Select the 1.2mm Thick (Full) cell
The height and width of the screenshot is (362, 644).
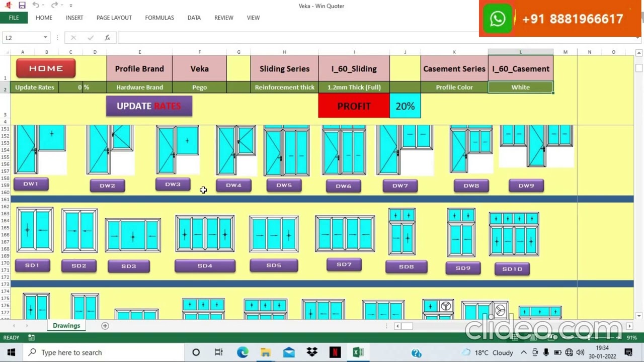click(x=354, y=87)
